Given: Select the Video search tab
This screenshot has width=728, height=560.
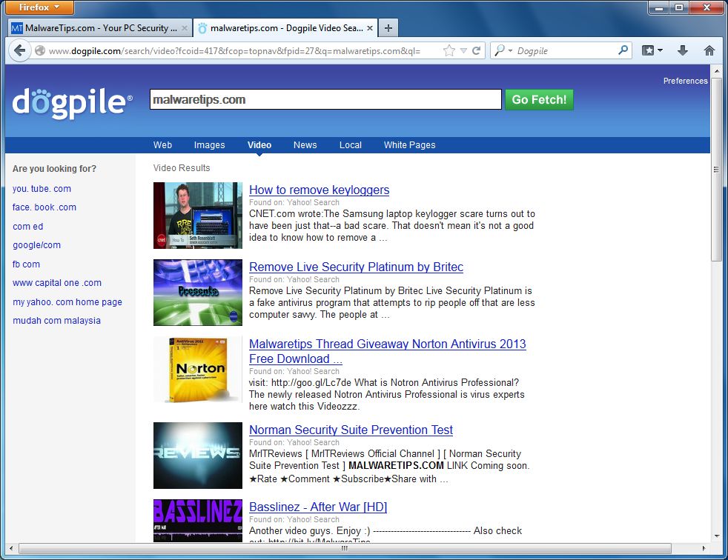Looking at the screenshot, I should (x=259, y=145).
